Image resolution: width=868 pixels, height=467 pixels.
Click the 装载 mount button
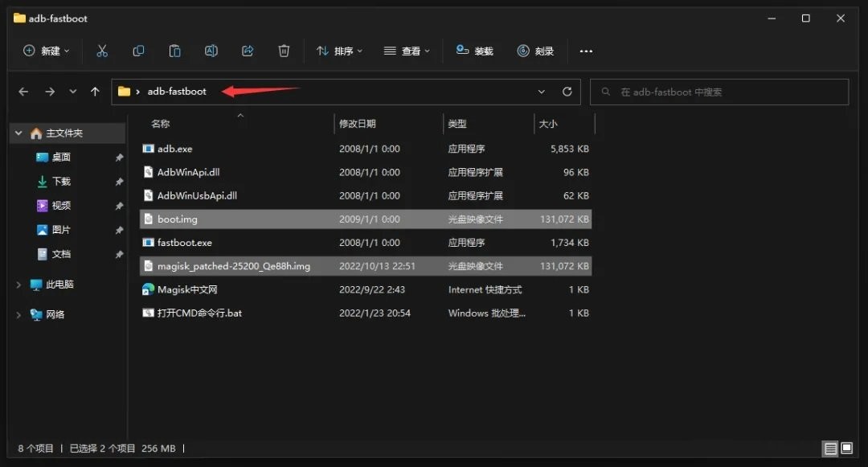pyautogui.click(x=474, y=51)
